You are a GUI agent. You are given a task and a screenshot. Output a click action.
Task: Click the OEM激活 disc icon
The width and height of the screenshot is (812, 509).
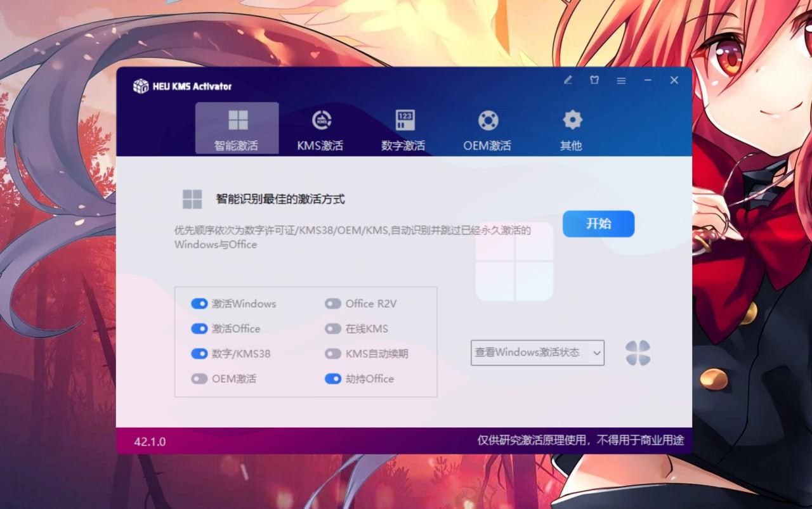pos(487,119)
